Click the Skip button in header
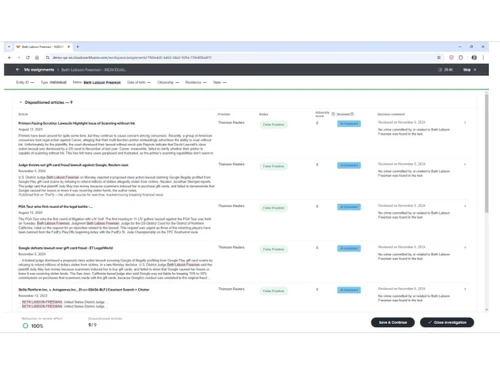 (x=469, y=70)
